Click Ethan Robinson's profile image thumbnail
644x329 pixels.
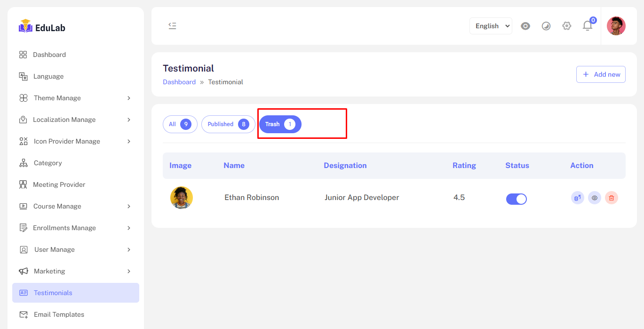click(x=182, y=198)
